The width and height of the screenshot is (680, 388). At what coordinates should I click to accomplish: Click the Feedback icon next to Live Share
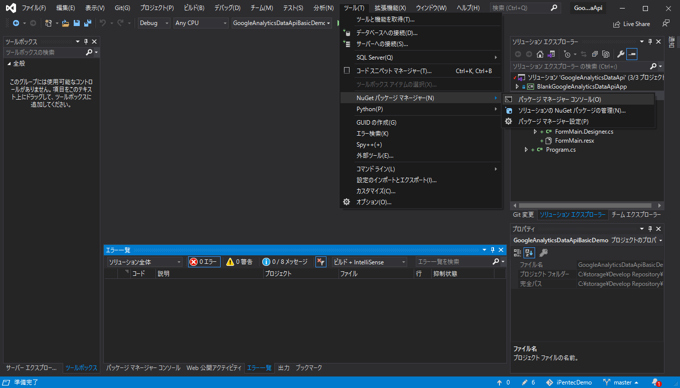666,23
